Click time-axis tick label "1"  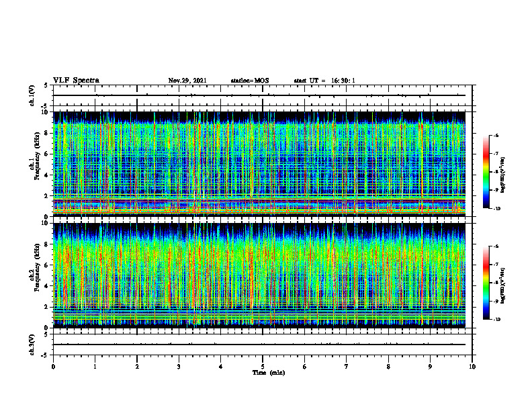pos(95,367)
